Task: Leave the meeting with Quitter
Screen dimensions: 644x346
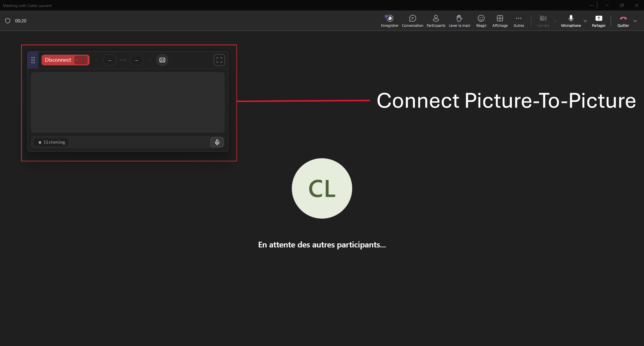Action: pyautogui.click(x=623, y=21)
